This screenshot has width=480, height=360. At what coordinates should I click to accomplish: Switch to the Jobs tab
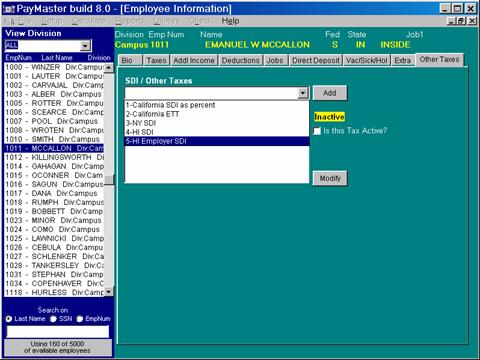click(275, 60)
